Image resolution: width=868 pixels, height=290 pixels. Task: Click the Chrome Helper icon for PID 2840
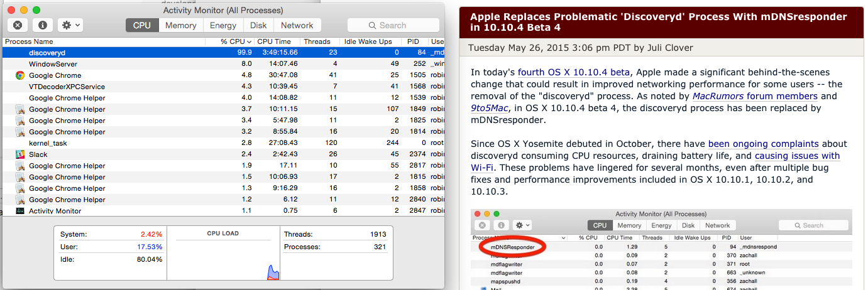coord(20,200)
